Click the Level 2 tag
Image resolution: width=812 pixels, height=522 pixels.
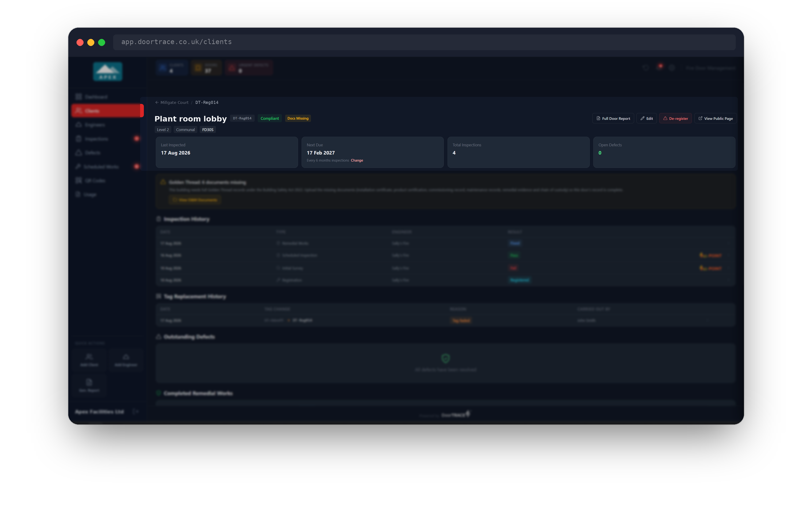[x=163, y=129]
